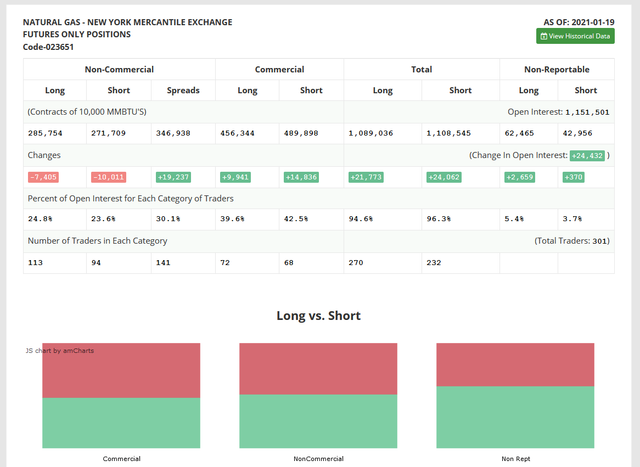Click the trader count 141
This screenshot has width=640, height=467.
pos(163,262)
